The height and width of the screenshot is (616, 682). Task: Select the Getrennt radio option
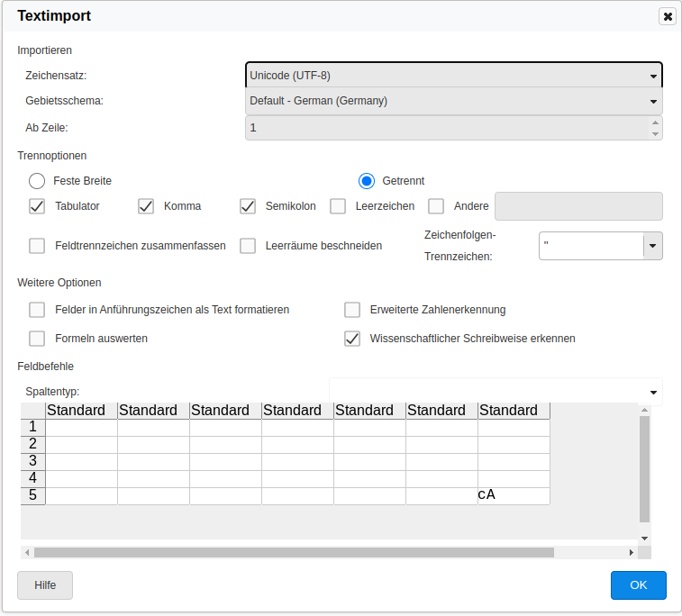(367, 181)
